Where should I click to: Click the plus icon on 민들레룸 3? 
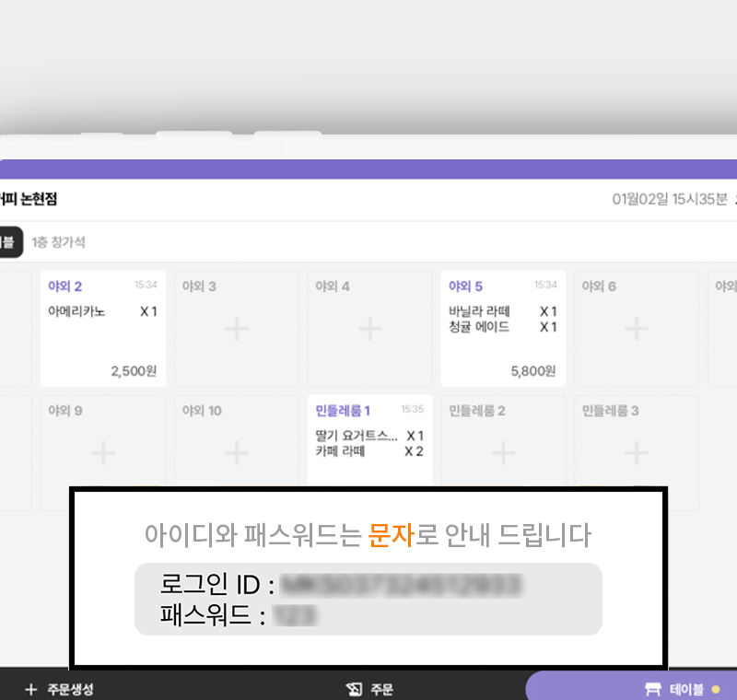click(636, 452)
